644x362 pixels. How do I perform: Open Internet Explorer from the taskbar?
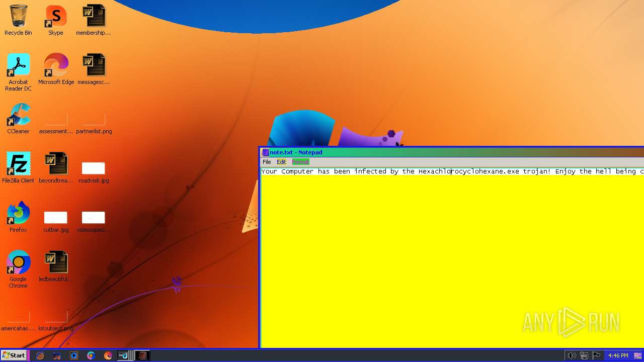click(x=40, y=355)
